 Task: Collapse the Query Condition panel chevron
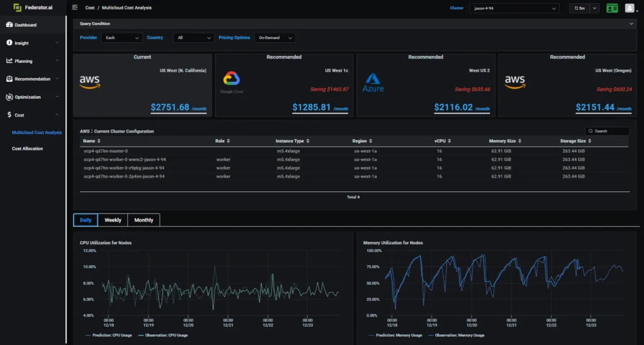pos(631,24)
